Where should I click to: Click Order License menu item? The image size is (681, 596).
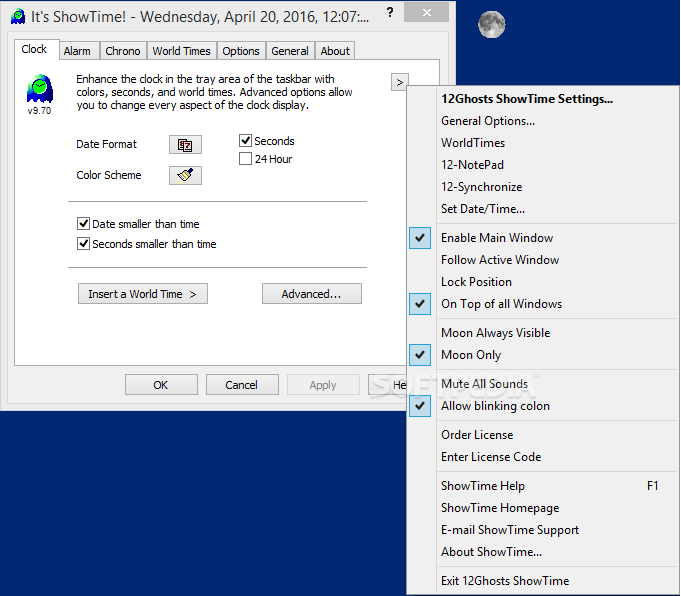543,435
